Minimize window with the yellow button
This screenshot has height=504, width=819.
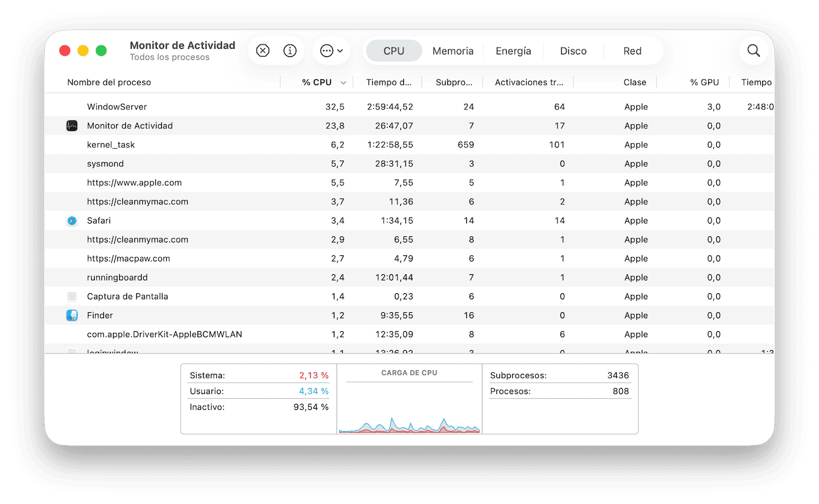pyautogui.click(x=83, y=51)
